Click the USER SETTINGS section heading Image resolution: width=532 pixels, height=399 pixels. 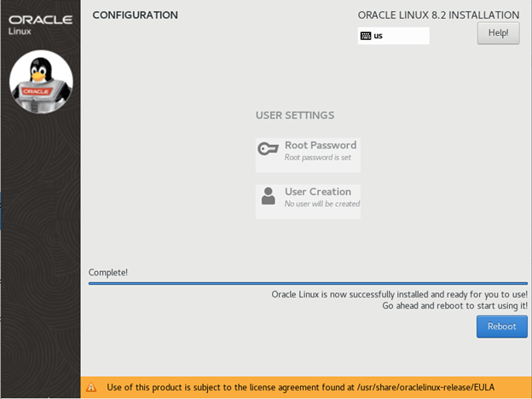(295, 115)
